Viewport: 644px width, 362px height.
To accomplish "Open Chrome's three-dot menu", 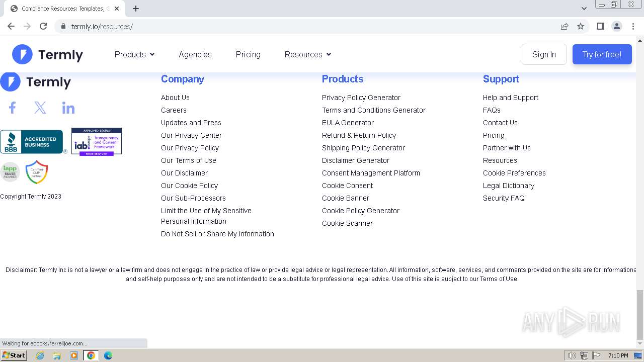I will coord(633,26).
